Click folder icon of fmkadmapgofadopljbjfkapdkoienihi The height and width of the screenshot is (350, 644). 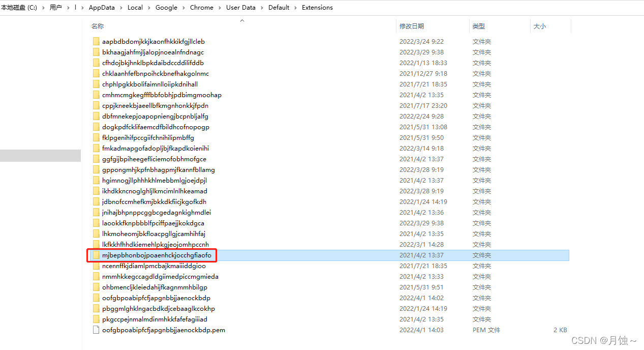[x=96, y=149]
